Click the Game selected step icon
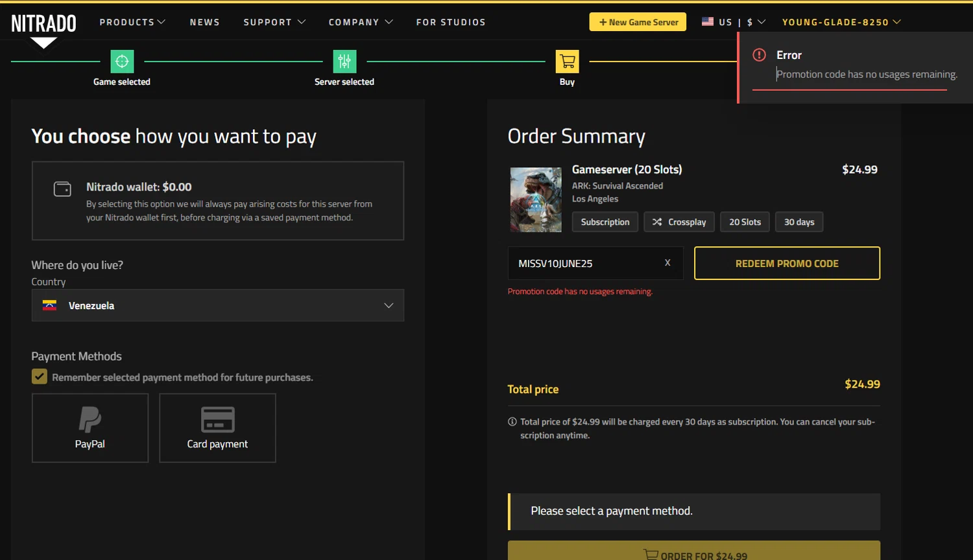Viewport: 973px width, 560px height. point(122,62)
